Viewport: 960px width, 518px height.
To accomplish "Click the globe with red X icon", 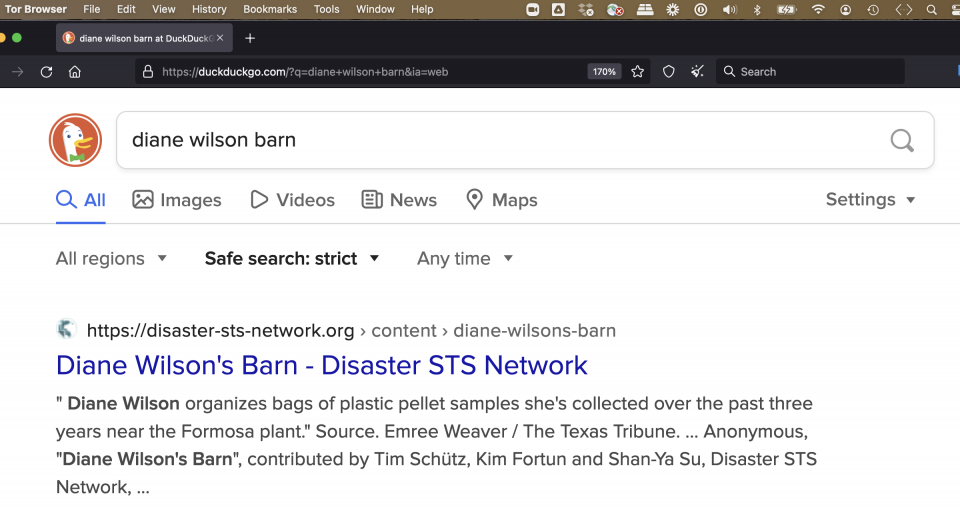I will [x=615, y=9].
